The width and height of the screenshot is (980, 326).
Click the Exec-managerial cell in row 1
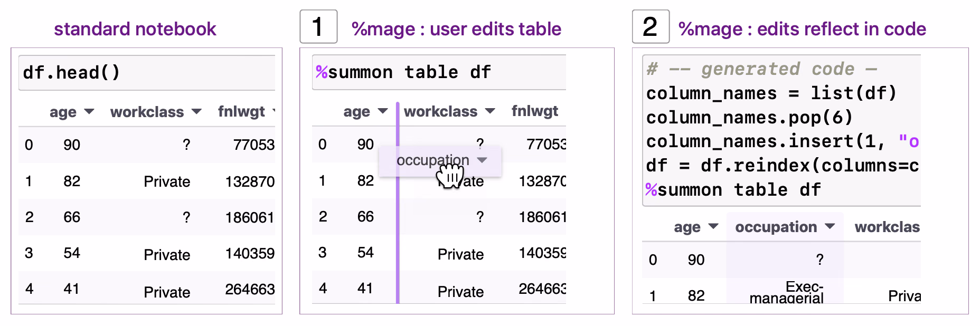(x=786, y=292)
